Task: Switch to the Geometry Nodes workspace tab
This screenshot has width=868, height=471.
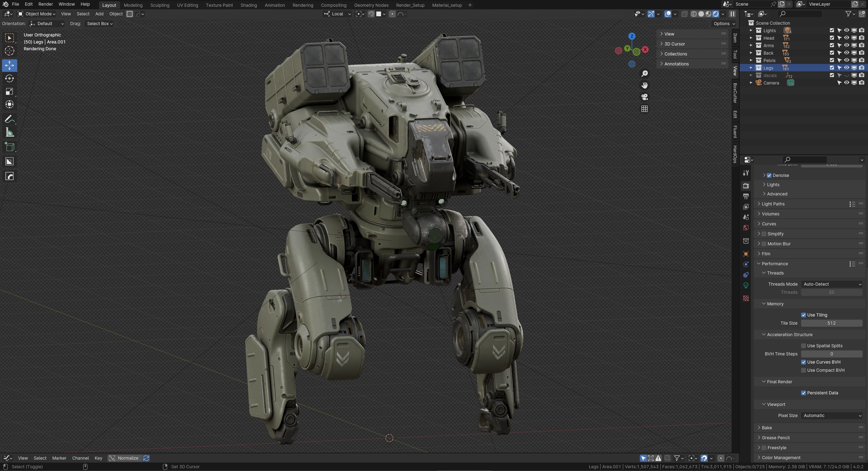Action: pyautogui.click(x=371, y=5)
